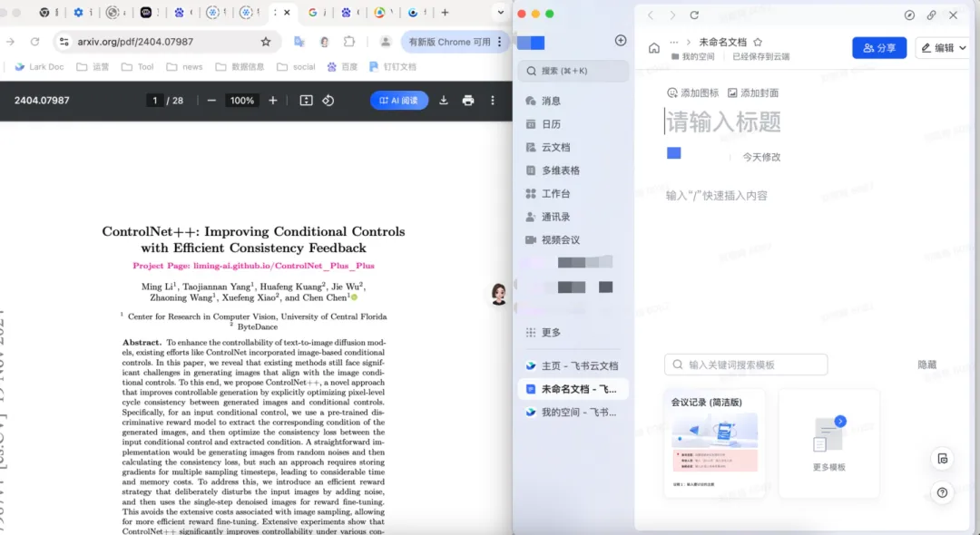
Task: Select the 会议记录 (简洁版) template thumbnail
Action: (714, 444)
